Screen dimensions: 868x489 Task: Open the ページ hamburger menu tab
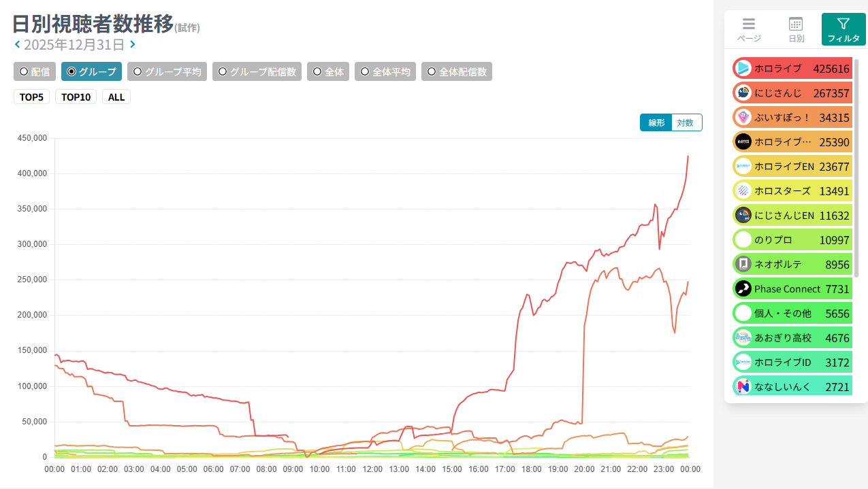(x=749, y=29)
